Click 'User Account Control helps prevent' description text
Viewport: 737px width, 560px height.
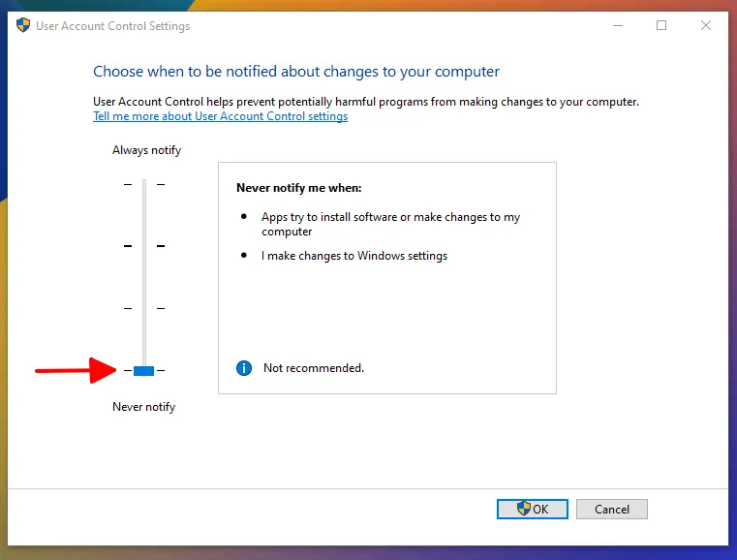[x=366, y=102]
